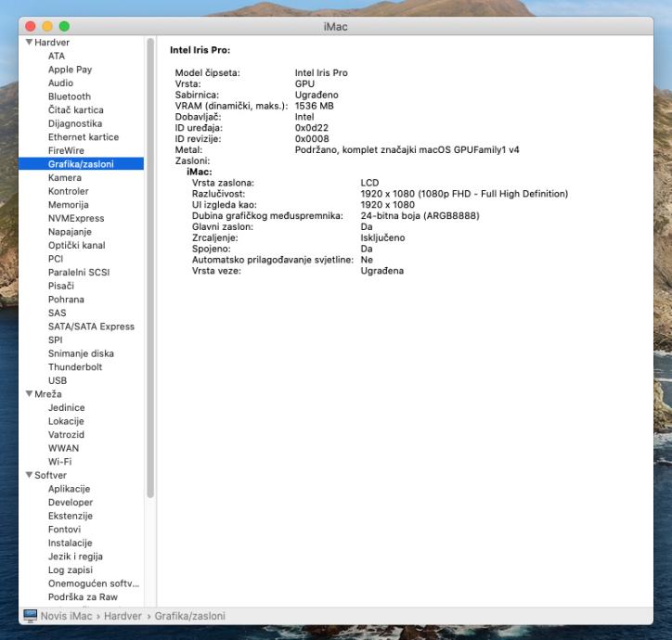Click Grafika/zasloni in the bottom path bar
Screen dimensions: 672x640
(190, 616)
